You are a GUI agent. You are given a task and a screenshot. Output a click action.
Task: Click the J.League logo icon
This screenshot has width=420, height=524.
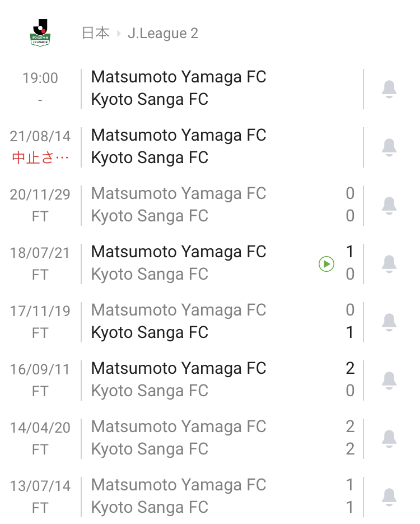[x=40, y=33]
